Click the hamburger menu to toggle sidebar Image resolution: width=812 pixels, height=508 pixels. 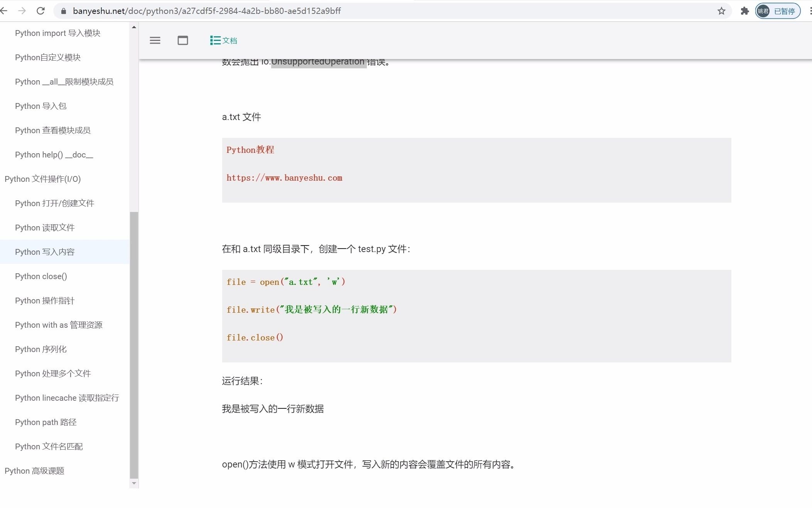click(x=155, y=40)
